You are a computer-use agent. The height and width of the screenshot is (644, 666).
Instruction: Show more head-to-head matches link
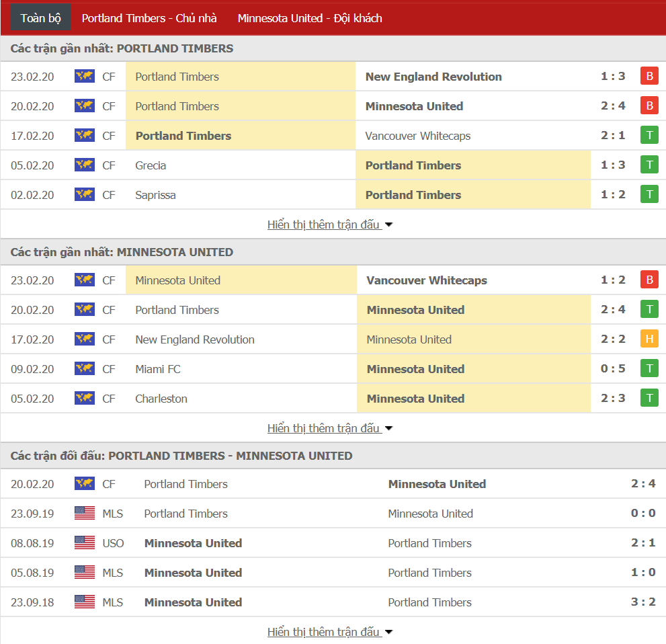tap(329, 632)
